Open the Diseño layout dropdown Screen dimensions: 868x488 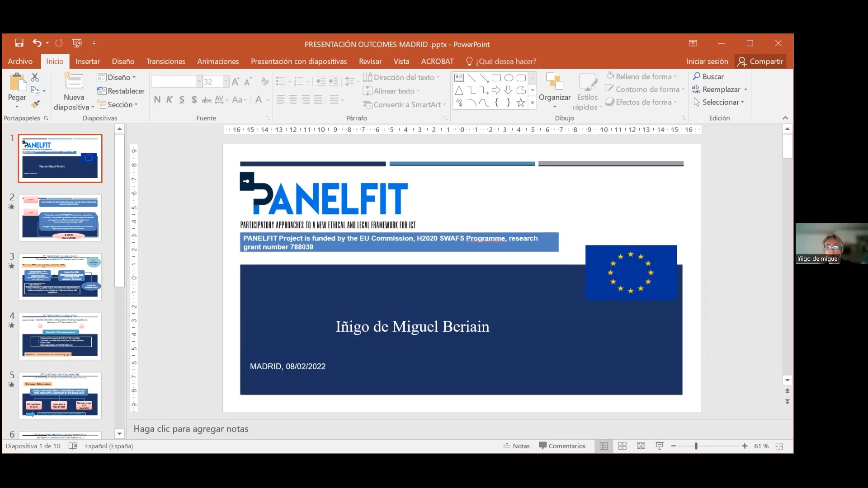(x=116, y=77)
